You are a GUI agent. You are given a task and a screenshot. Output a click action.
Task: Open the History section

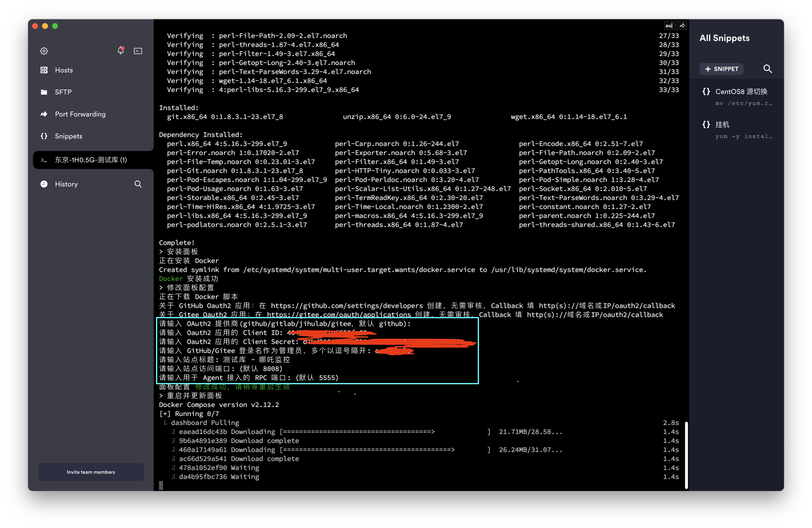tap(66, 184)
